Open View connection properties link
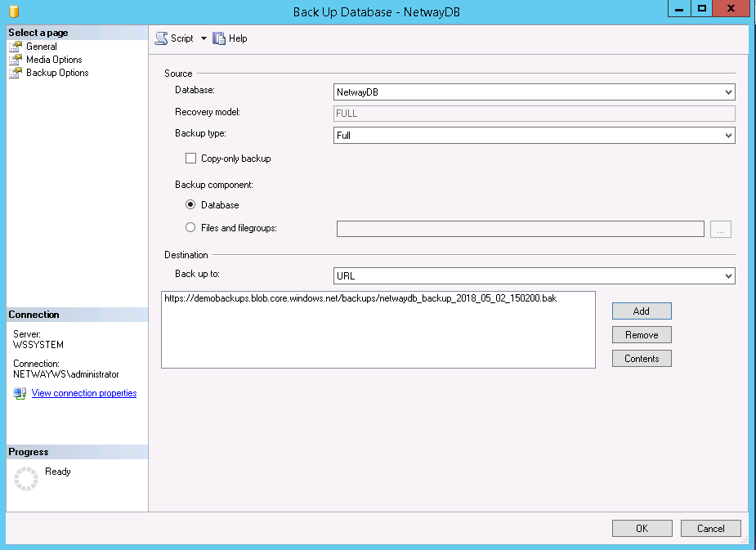 click(83, 393)
